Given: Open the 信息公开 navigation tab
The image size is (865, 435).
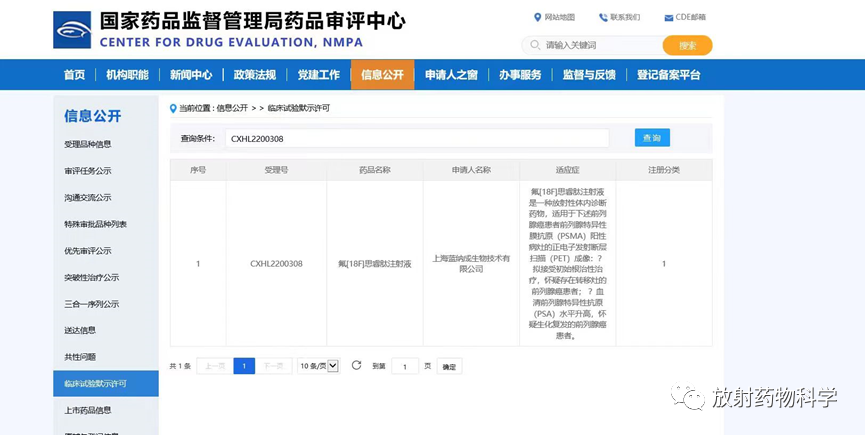Looking at the screenshot, I should pos(382,75).
